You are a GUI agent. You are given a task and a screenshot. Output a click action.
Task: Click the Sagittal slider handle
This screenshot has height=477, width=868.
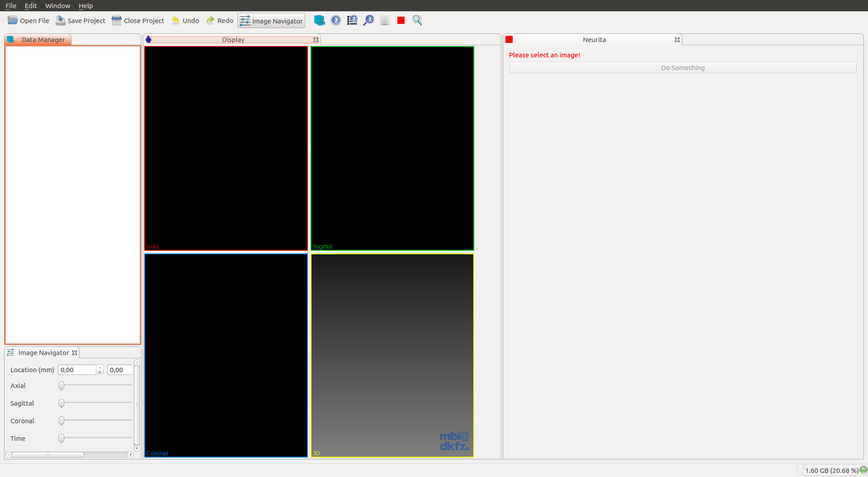pos(61,403)
